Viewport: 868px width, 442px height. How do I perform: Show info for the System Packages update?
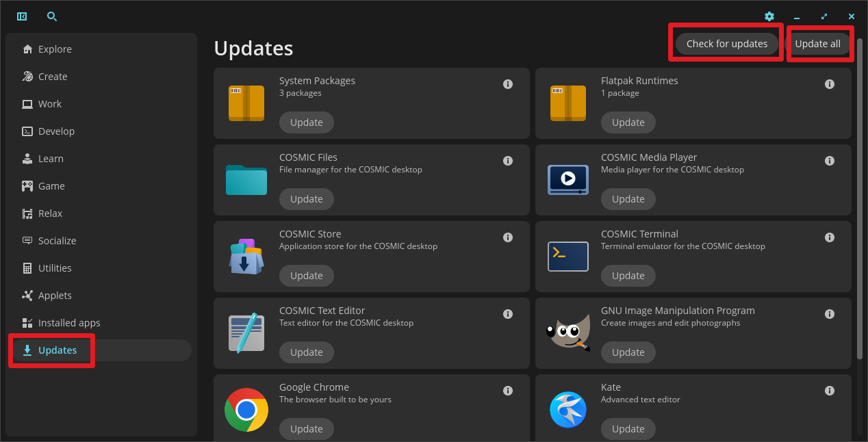(508, 83)
